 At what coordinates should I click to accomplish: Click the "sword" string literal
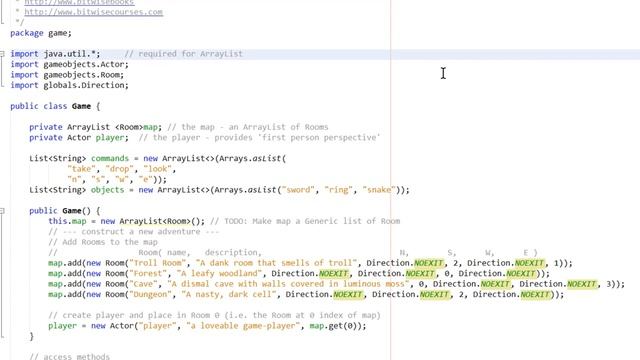coord(298,190)
